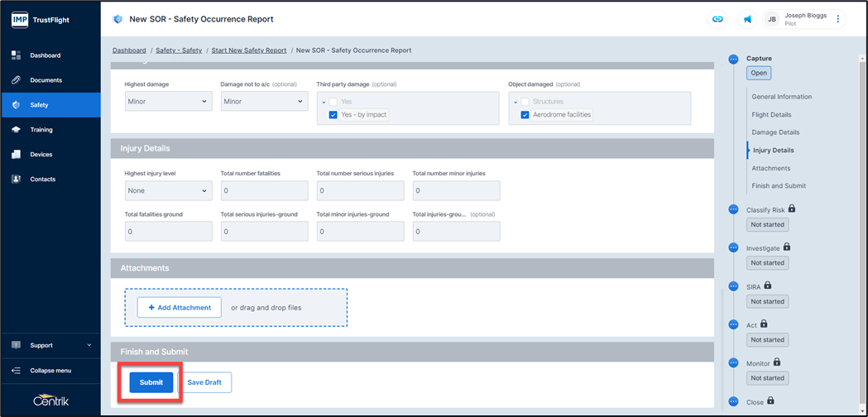The width and height of the screenshot is (868, 417).
Task: Open the Highest damage dropdown
Action: pyautogui.click(x=168, y=102)
